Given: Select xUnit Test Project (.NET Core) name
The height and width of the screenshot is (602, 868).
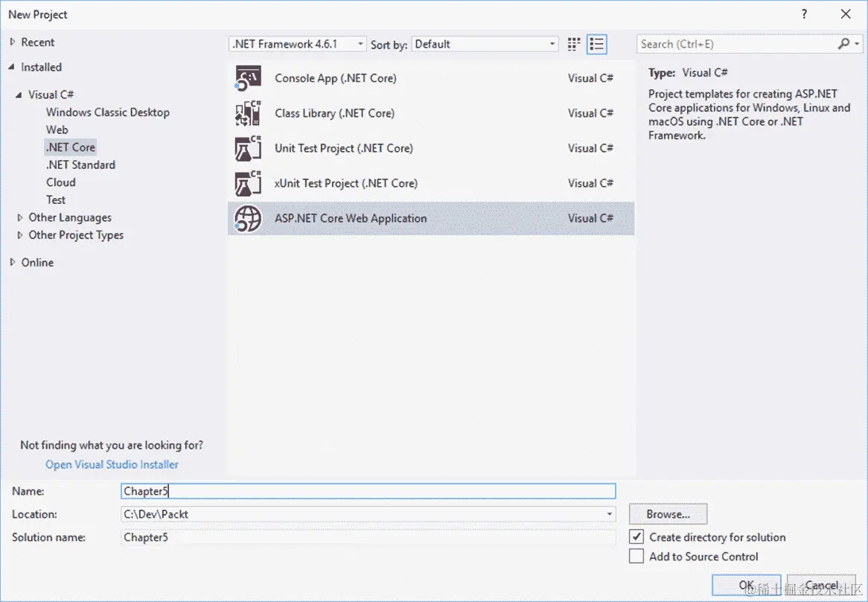Looking at the screenshot, I should pos(346,183).
